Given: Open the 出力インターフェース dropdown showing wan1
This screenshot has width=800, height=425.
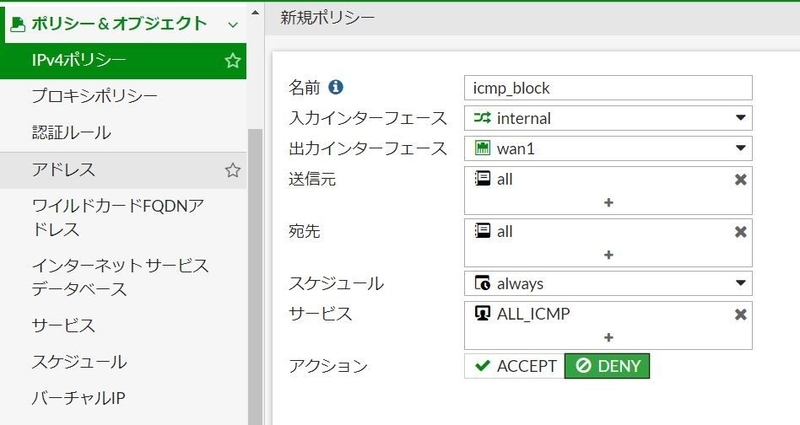Looking at the screenshot, I should tap(608, 148).
